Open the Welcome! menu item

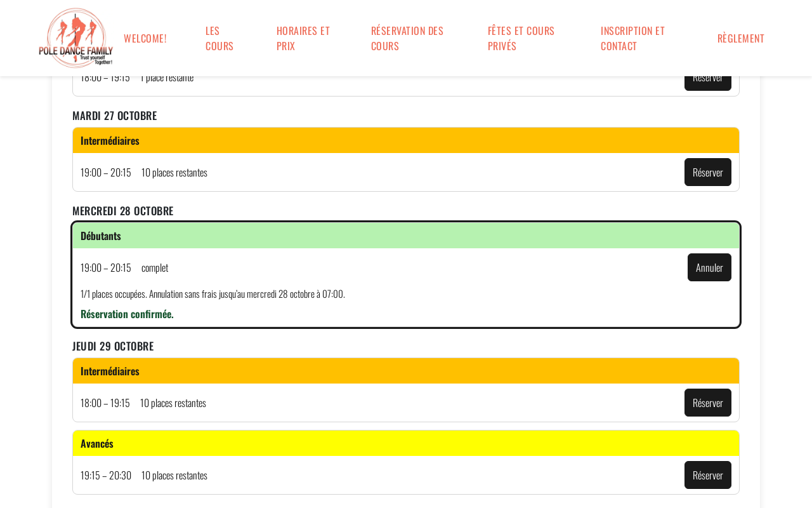(x=145, y=38)
